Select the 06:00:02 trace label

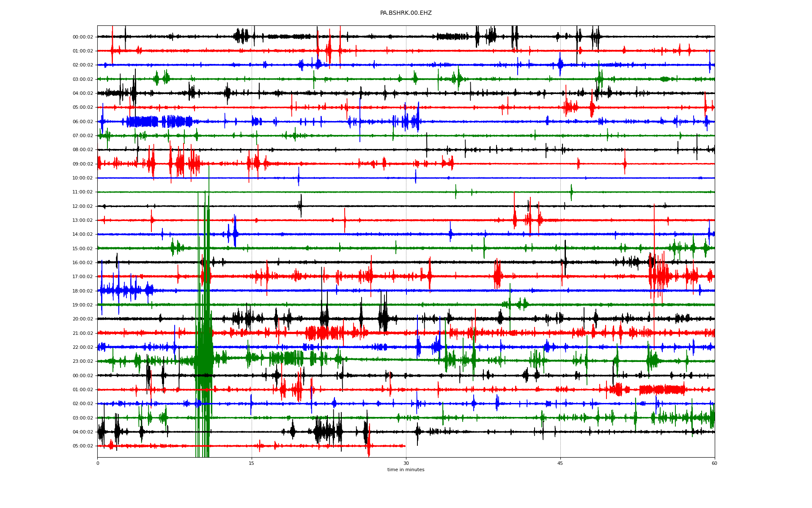[x=82, y=121]
